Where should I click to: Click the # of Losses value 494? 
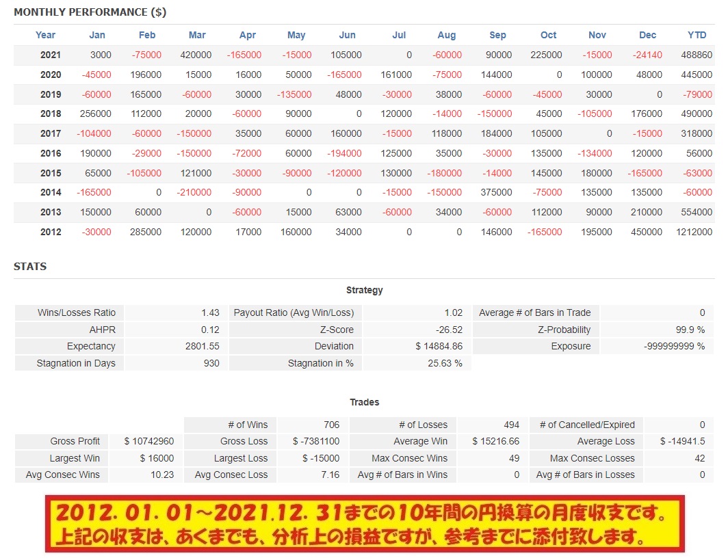(512, 425)
